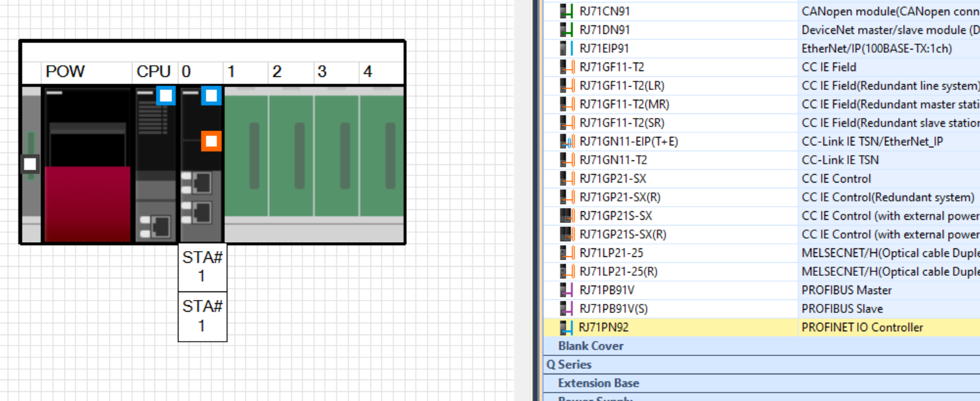The image size is (980, 401).
Task: Select empty green slot 1 on the base
Action: coord(246,156)
